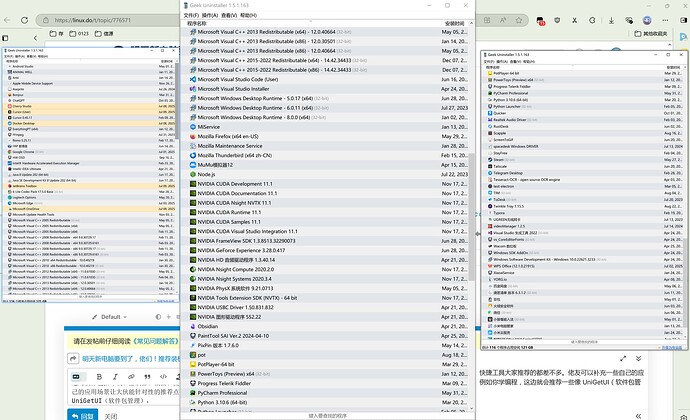Click the 关闭 button beside reply

(110, 416)
